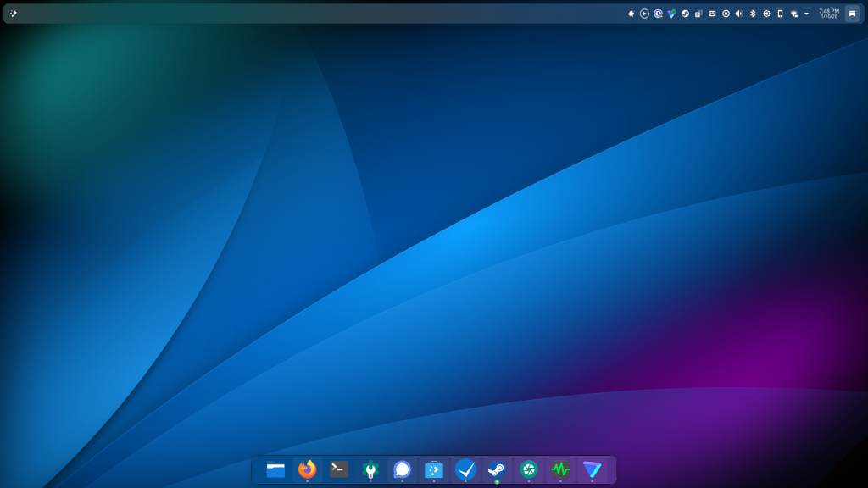Open Steam from the dock
The height and width of the screenshot is (488, 868).
click(x=497, y=469)
